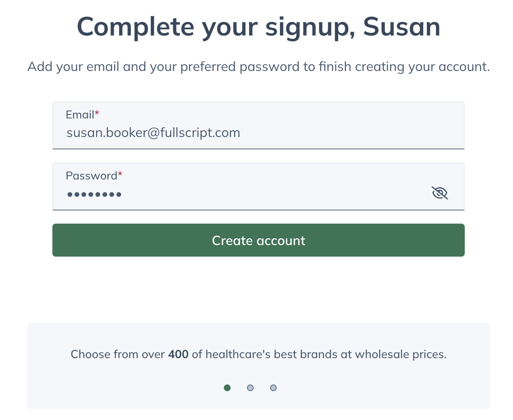Click the masked password dots
The width and height of the screenshot is (513, 420).
point(94,194)
